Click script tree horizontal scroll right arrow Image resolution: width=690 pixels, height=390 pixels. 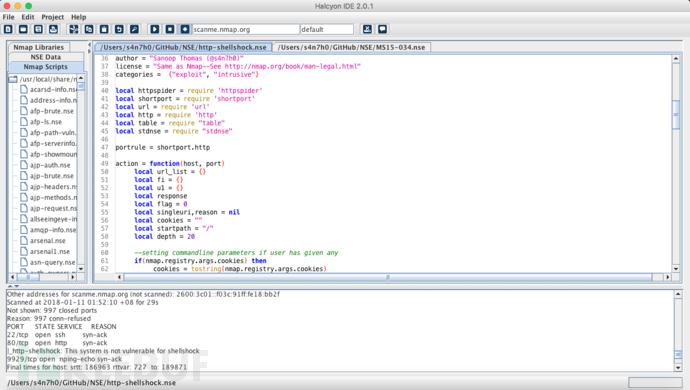pyautogui.click(x=73, y=277)
